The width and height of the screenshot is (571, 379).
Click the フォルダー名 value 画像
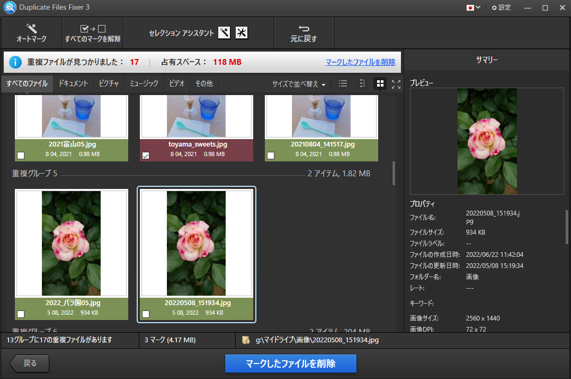point(472,277)
